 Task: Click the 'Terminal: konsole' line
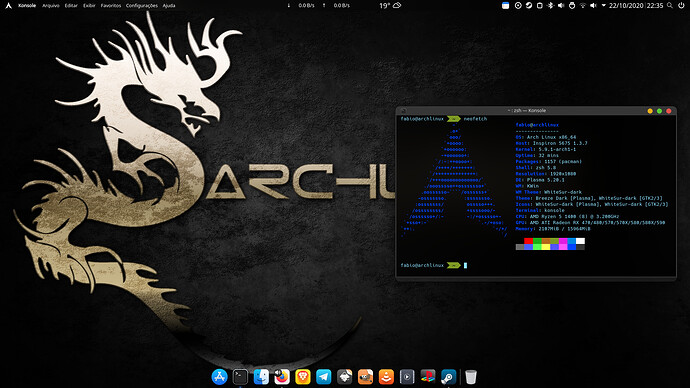(x=540, y=210)
